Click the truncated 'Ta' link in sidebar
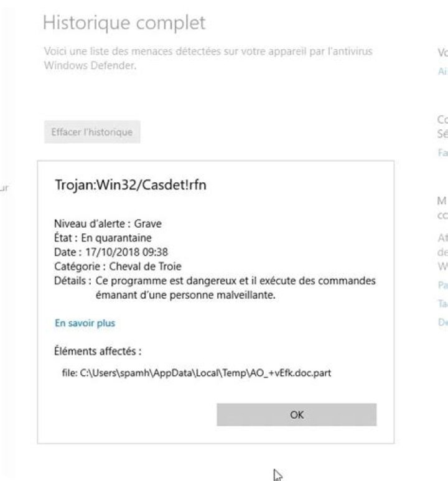The image size is (448, 481). (x=442, y=304)
